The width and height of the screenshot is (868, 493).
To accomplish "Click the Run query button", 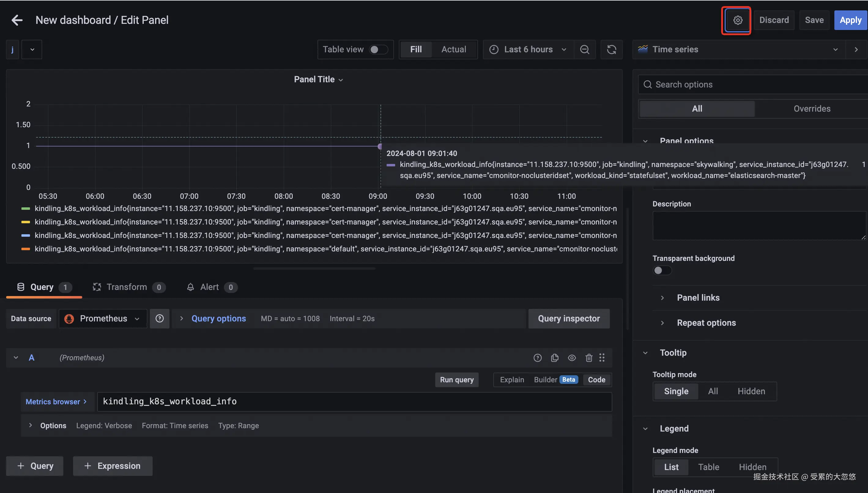I will [x=457, y=380].
